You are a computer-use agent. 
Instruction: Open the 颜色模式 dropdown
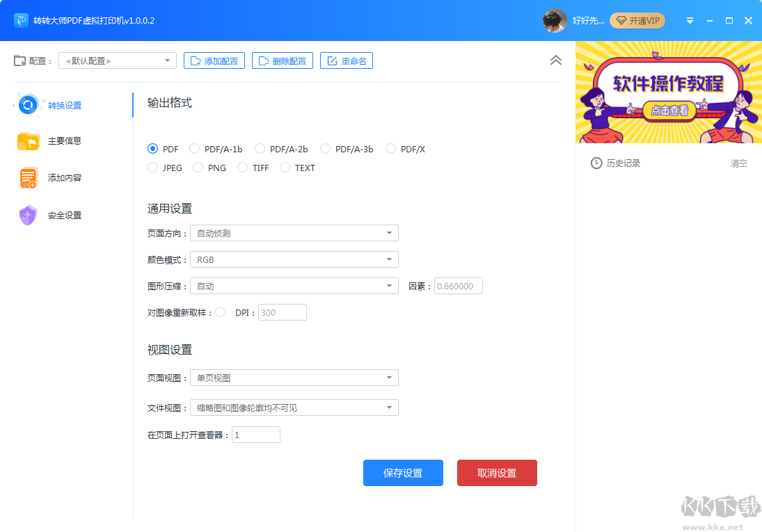(294, 259)
